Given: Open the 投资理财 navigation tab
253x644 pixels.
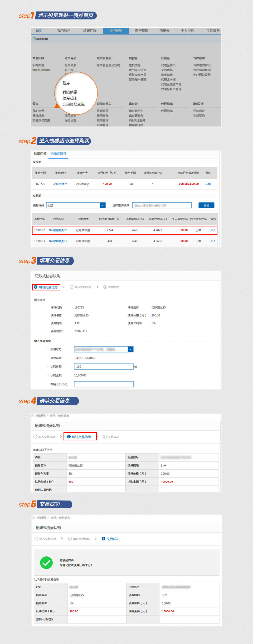Looking at the screenshot, I should click(116, 31).
